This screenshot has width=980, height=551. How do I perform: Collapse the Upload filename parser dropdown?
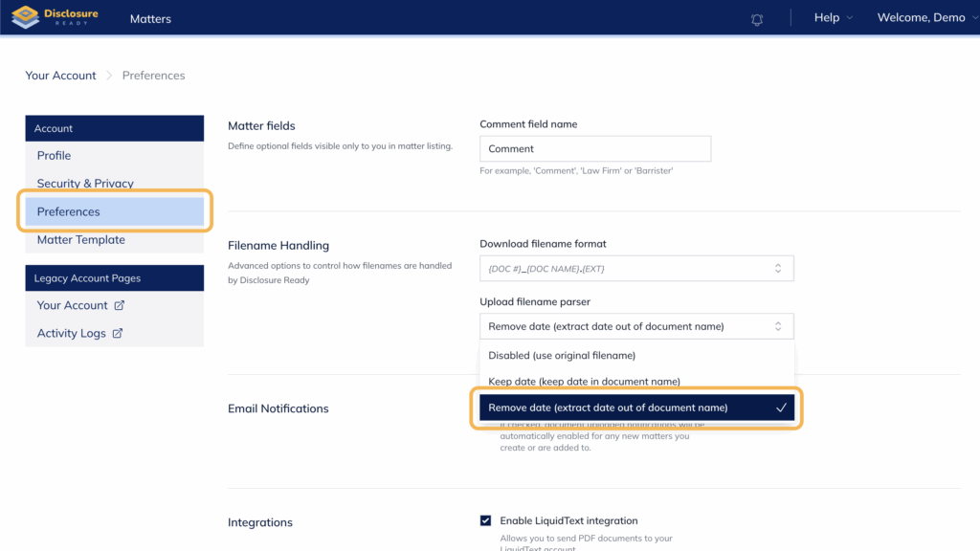click(636, 326)
